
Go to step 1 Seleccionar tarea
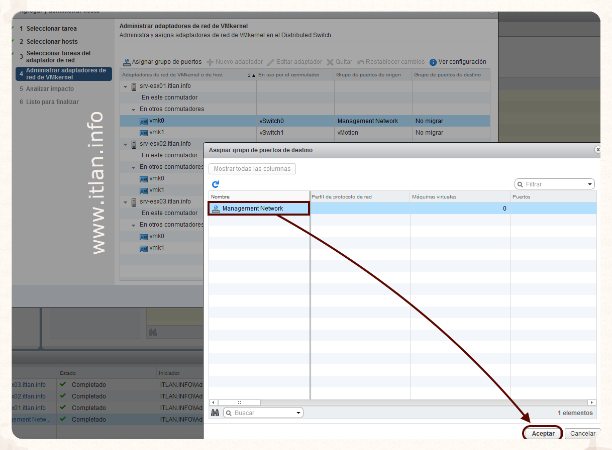click(x=52, y=29)
